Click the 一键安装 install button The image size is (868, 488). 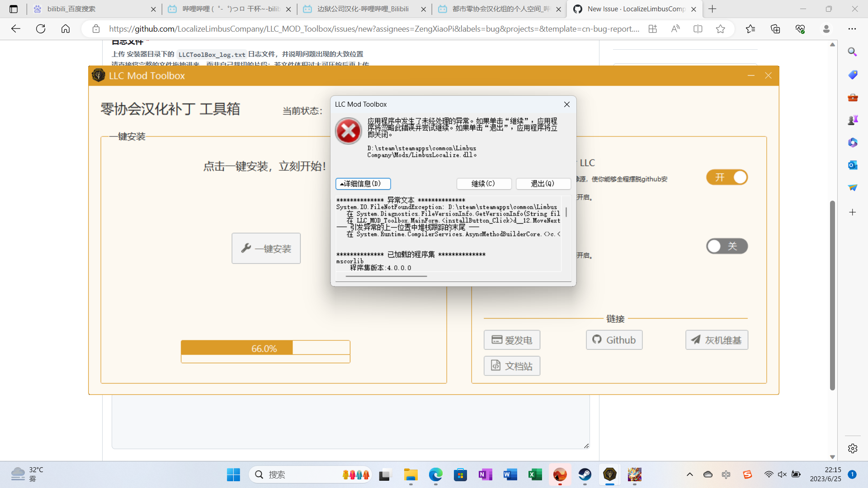pyautogui.click(x=266, y=248)
